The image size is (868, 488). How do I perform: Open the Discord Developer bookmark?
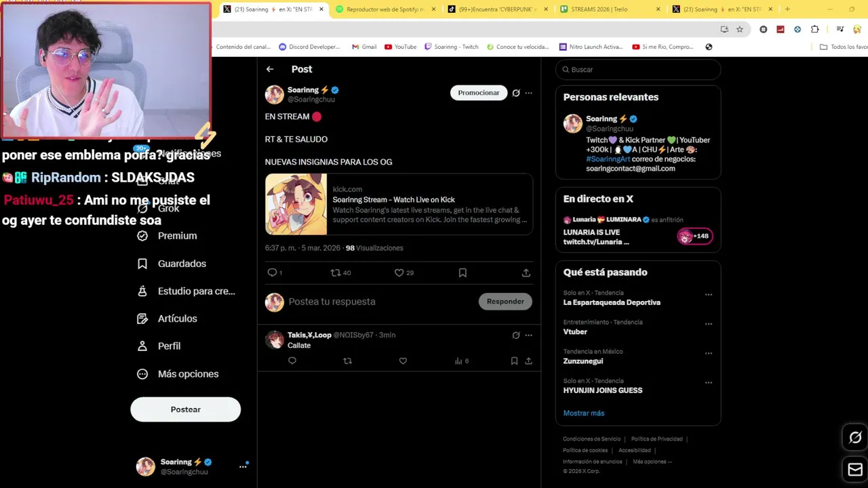click(310, 47)
